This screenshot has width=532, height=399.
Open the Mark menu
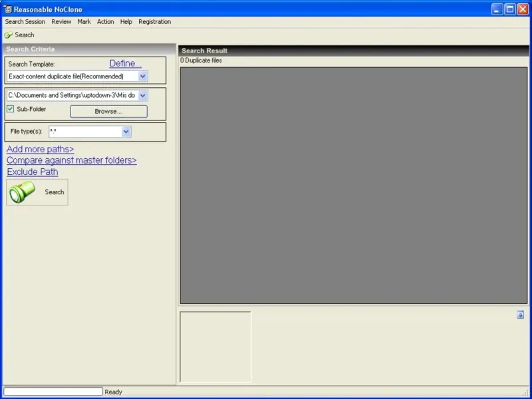click(x=84, y=22)
